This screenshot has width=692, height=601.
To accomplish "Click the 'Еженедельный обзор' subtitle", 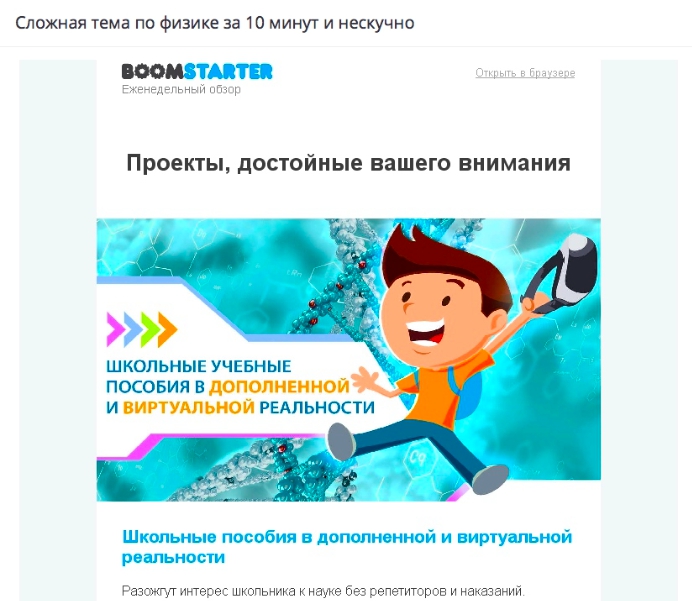I will click(x=181, y=90).
